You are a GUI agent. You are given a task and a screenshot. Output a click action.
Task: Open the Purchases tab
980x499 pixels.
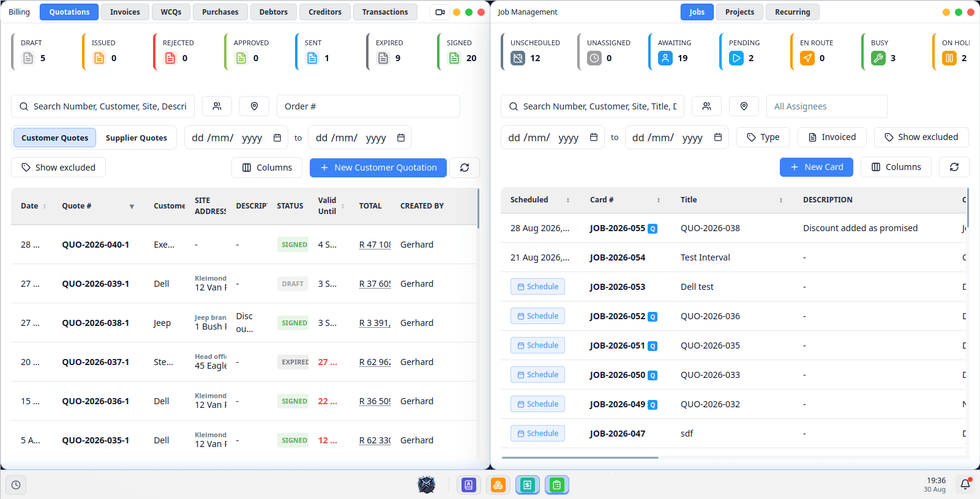click(220, 12)
